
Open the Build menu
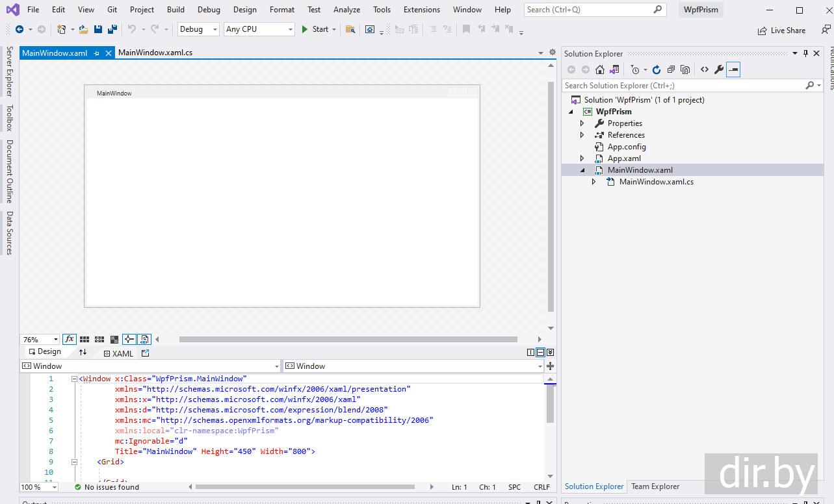coord(176,10)
